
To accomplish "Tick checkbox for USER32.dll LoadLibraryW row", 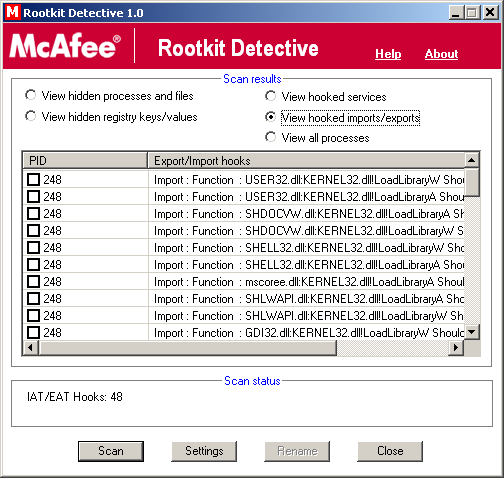I will [x=33, y=179].
